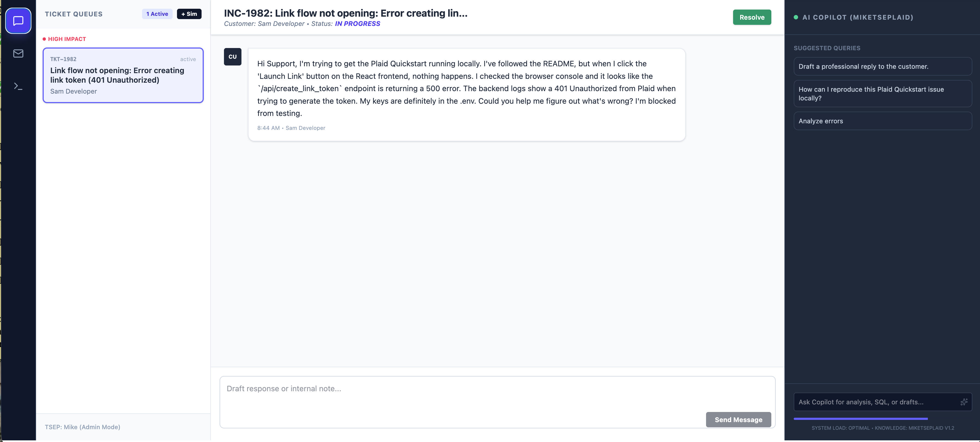
Task: Click the sparkle send icon in Copilot input
Action: (x=964, y=402)
